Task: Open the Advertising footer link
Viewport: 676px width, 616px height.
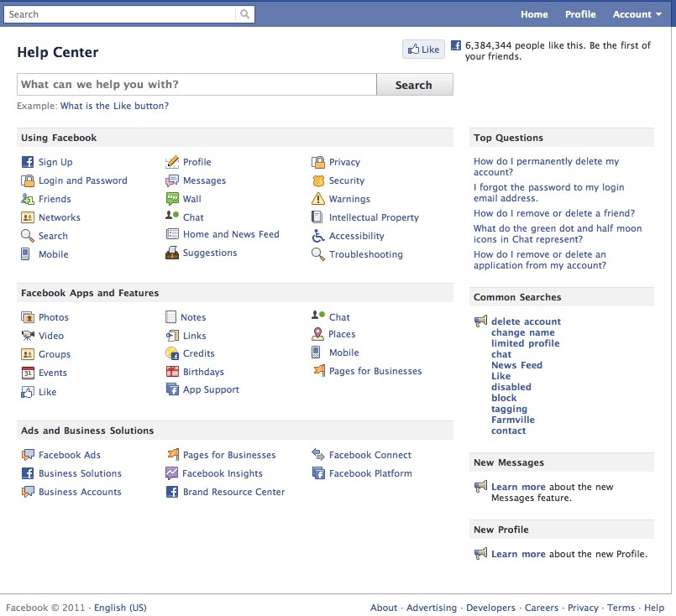Action: [x=432, y=608]
